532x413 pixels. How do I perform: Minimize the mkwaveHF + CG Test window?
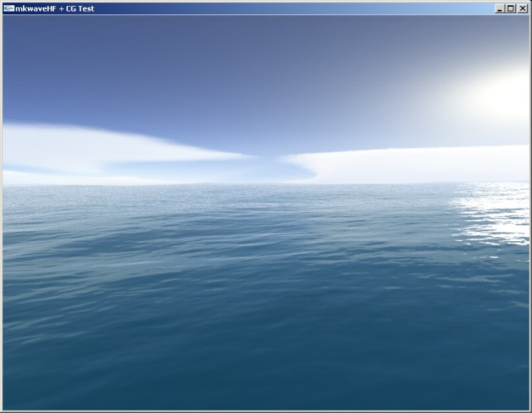(500, 8)
